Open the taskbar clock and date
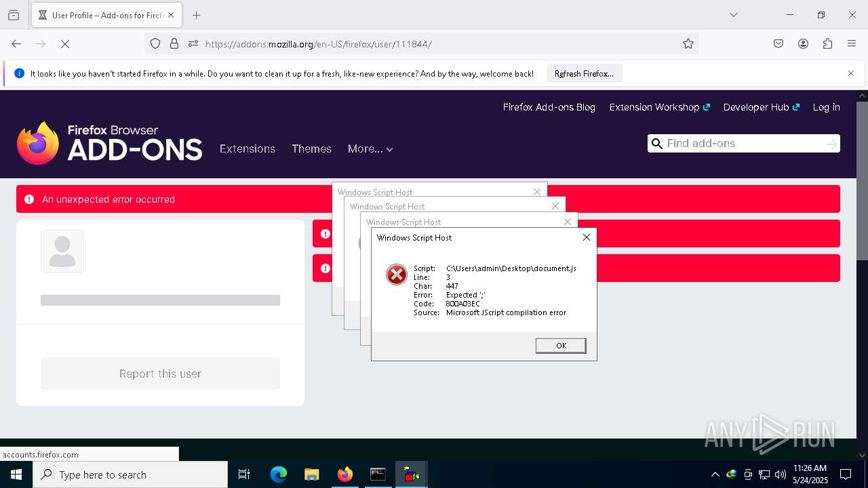This screenshot has width=868, height=488. [810, 474]
